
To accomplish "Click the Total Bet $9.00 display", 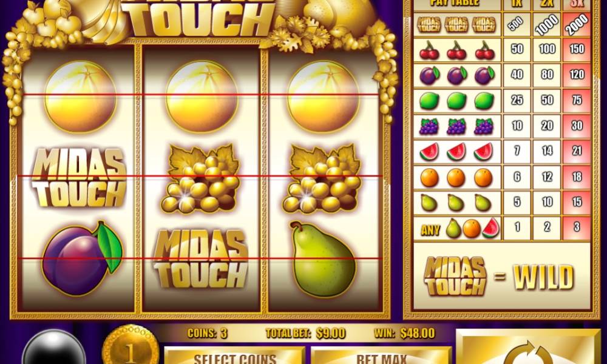I will point(305,333).
